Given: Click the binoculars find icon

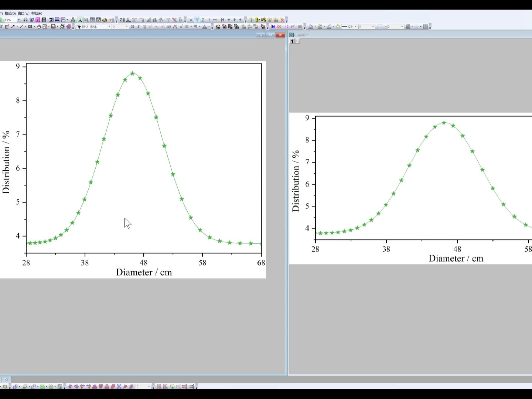Looking at the screenshot, I should click(25, 20).
